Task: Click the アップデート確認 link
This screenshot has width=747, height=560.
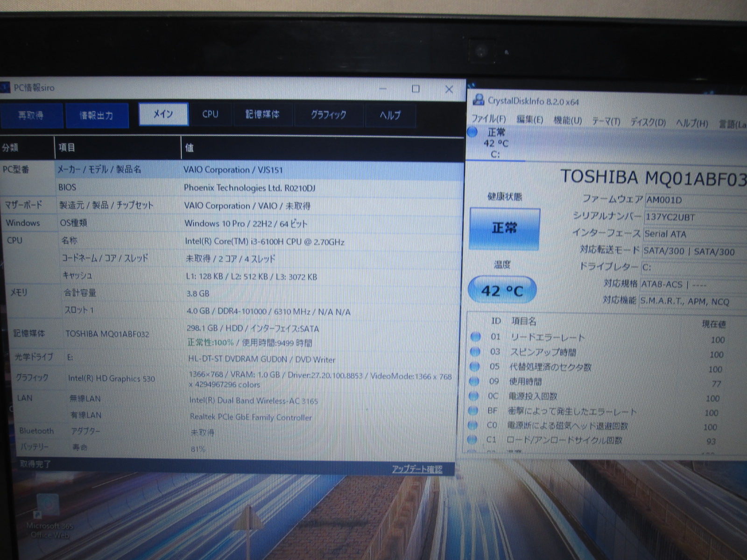Action: (417, 469)
